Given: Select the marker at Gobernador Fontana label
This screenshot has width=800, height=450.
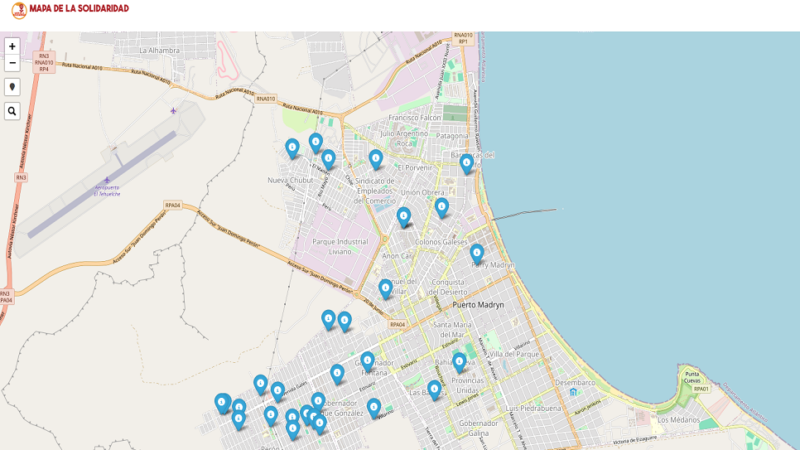Looking at the screenshot, I should (367, 362).
